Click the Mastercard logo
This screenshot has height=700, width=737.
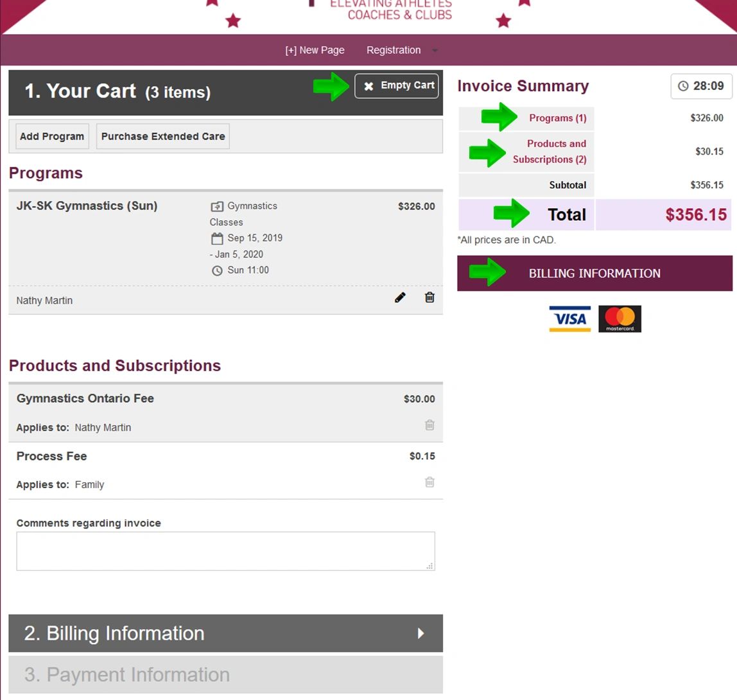(x=620, y=319)
